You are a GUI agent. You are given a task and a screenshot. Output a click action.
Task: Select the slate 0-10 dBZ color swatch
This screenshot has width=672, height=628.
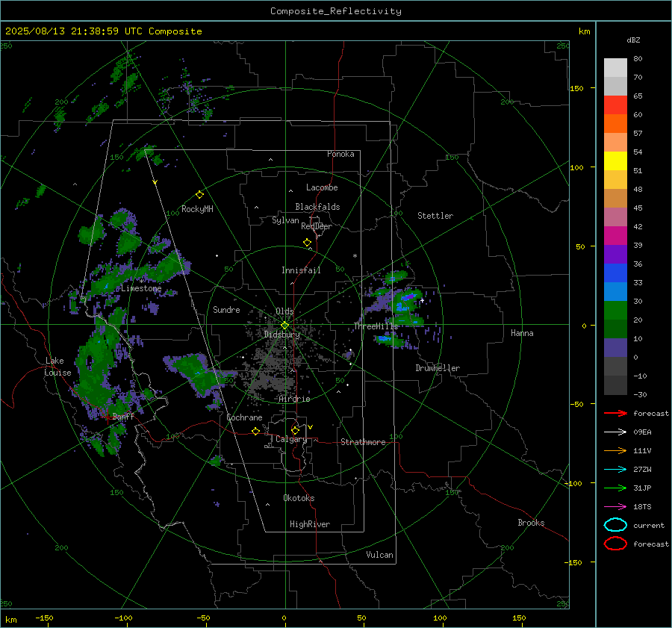coord(615,348)
